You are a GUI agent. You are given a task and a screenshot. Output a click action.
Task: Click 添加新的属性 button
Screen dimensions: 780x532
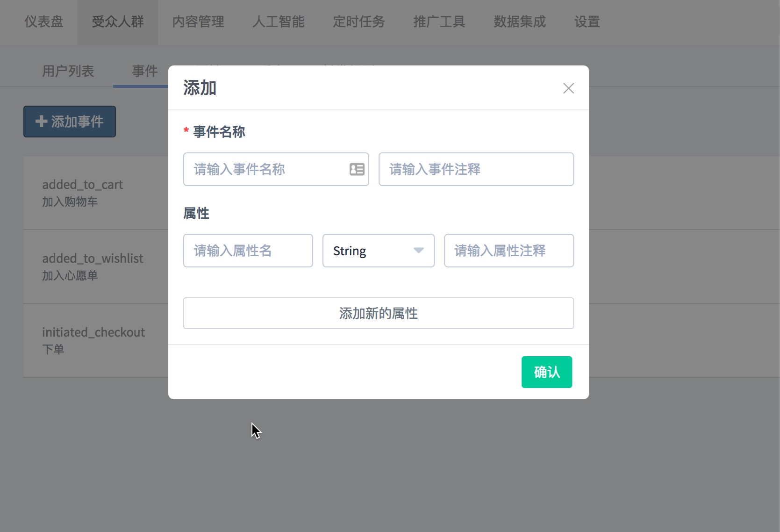[379, 313]
